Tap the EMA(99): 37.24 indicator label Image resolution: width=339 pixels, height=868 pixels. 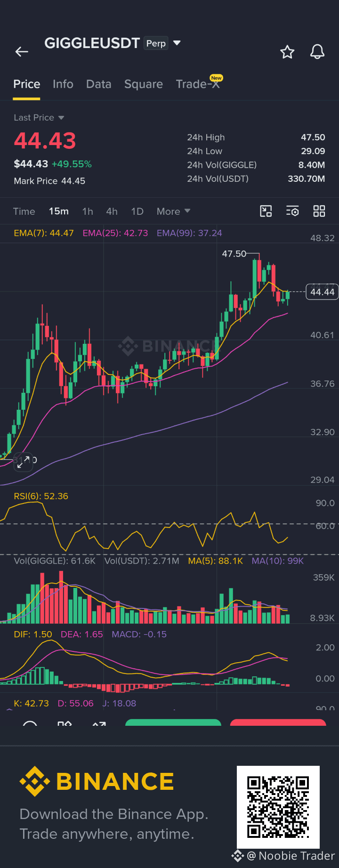189,233
